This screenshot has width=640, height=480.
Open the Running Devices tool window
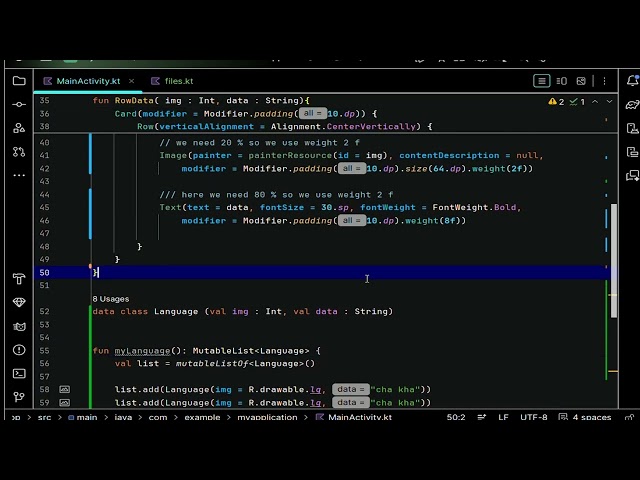click(632, 152)
